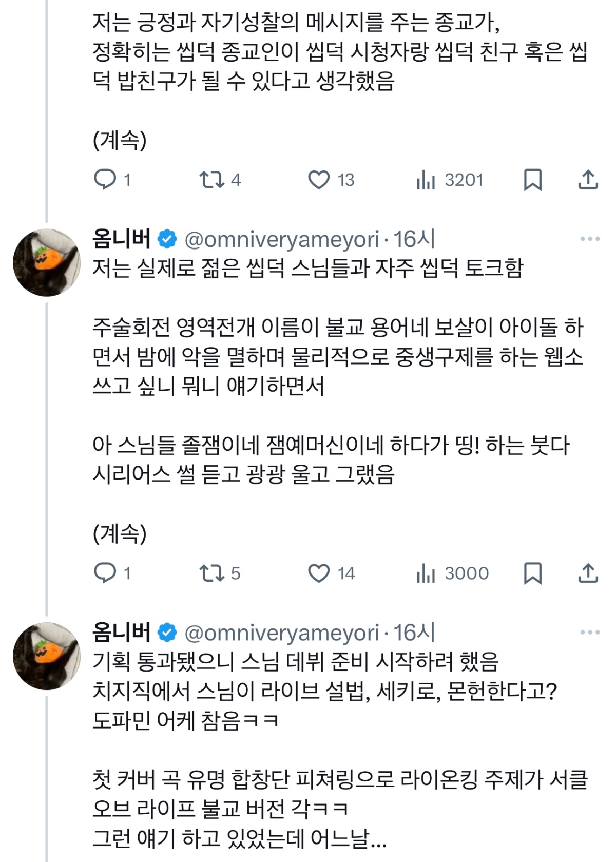The image size is (616, 862).
Task: Open 옴니버 avatar on the 스님들 tweet
Action: (x=47, y=262)
